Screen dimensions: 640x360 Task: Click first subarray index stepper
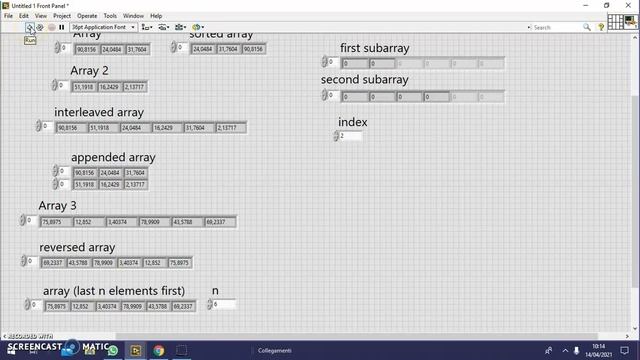tap(324, 62)
